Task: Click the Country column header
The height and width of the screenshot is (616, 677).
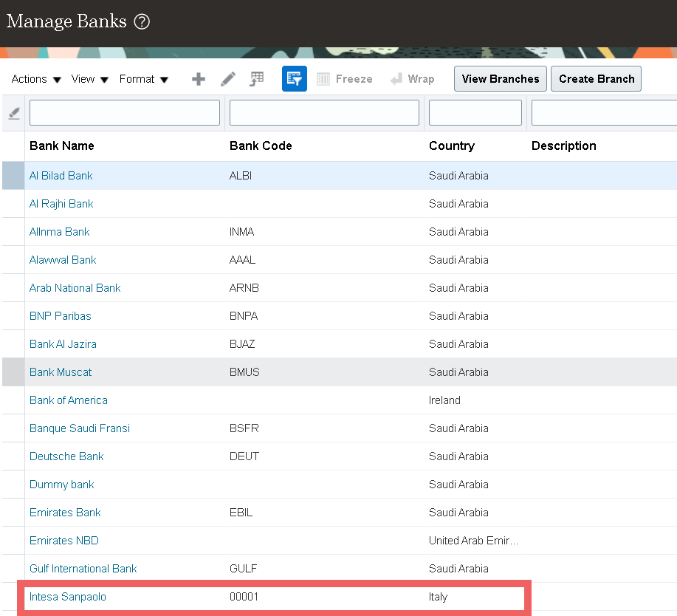Action: (x=452, y=146)
